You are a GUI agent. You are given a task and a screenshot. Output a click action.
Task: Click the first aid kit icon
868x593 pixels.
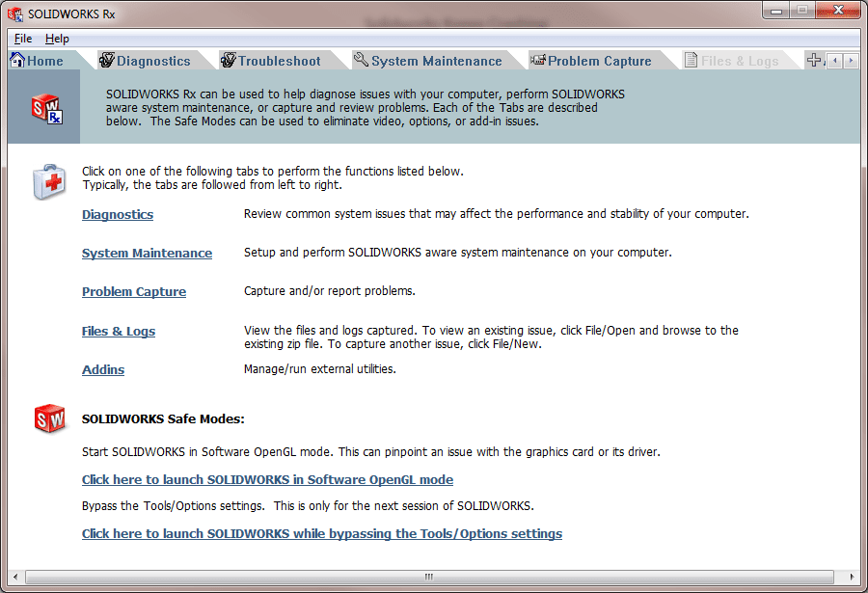(49, 181)
